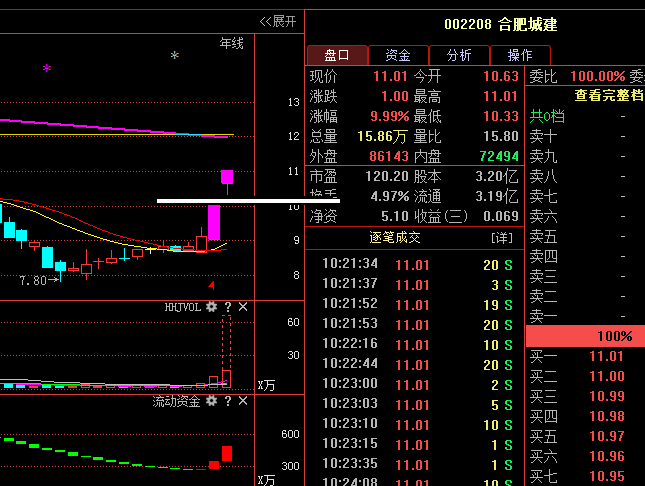Viewport: 645px width, 486px height.
Task: Click the 买一 bid price 11.01
Action: (x=607, y=356)
